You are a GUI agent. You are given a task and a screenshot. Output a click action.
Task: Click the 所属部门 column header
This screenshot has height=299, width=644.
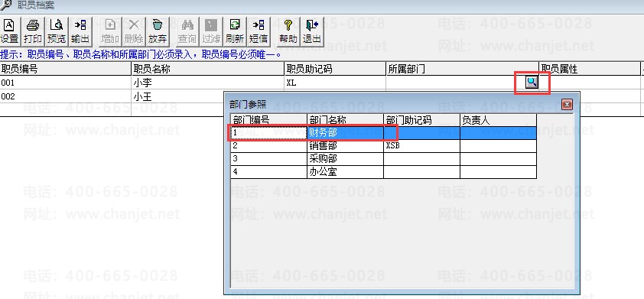(x=462, y=69)
